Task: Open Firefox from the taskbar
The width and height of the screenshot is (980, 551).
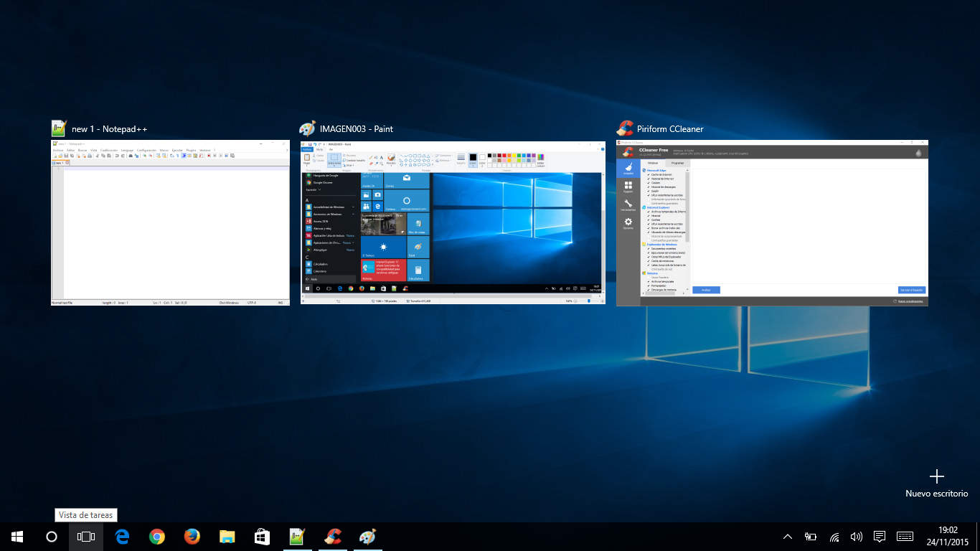Action: 192,537
